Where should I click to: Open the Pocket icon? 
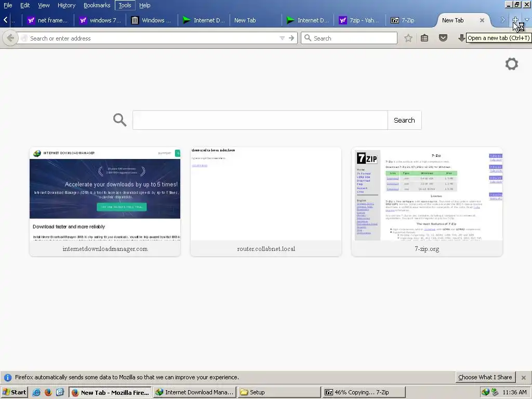pyautogui.click(x=443, y=38)
